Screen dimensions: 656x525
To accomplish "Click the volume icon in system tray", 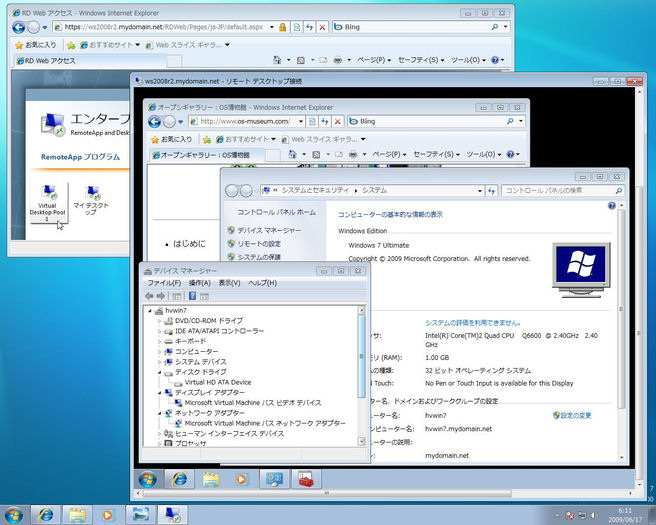I will coord(594,515).
